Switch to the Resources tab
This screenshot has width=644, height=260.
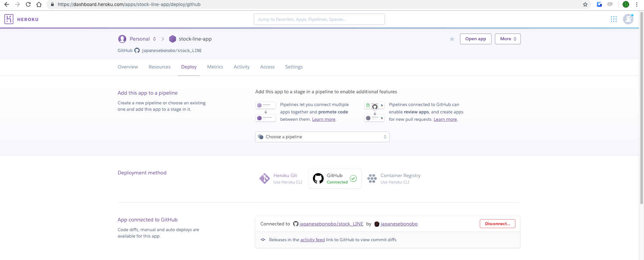[x=159, y=67]
